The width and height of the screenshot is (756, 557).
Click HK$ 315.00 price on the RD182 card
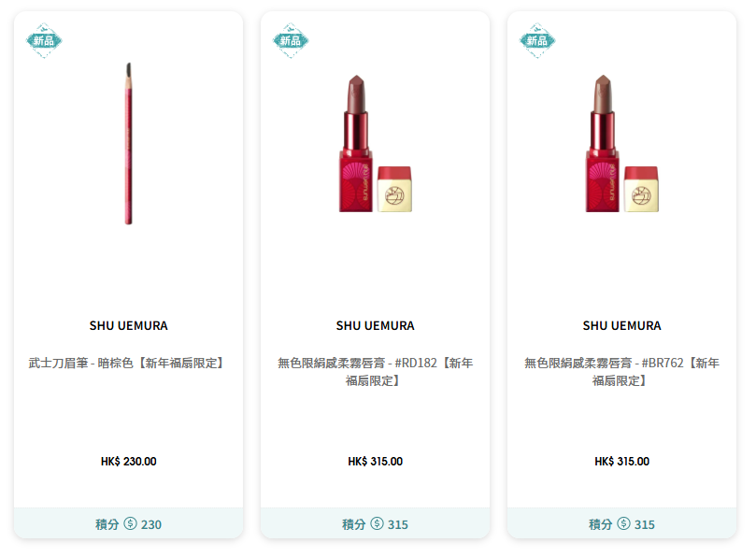coord(375,462)
